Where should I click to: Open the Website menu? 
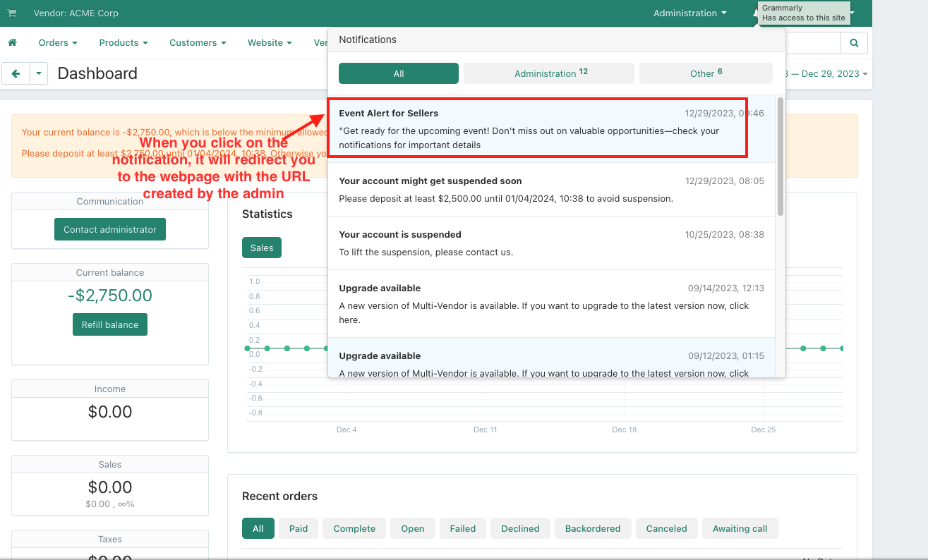coord(270,43)
